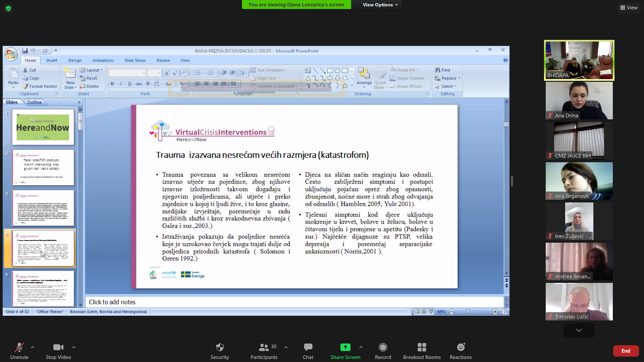This screenshot has height=362, width=644.
Task: End the meeting
Action: (626, 351)
